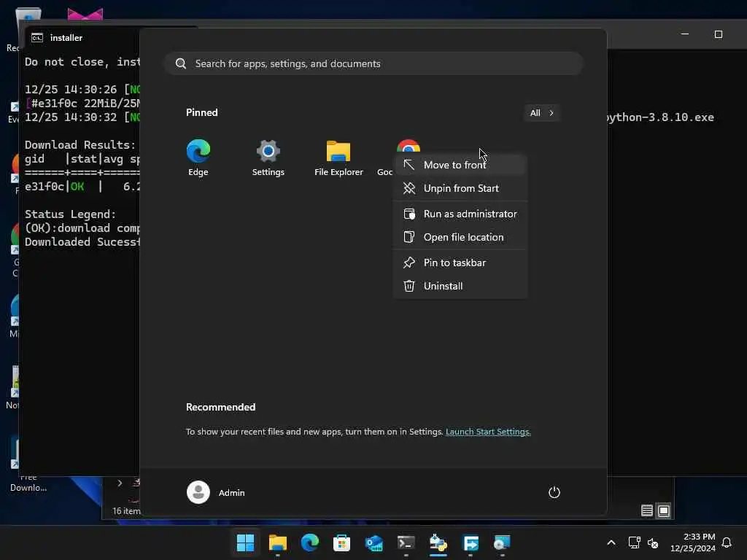747x560 pixels.
Task: Open the power options button
Action: coord(554,492)
